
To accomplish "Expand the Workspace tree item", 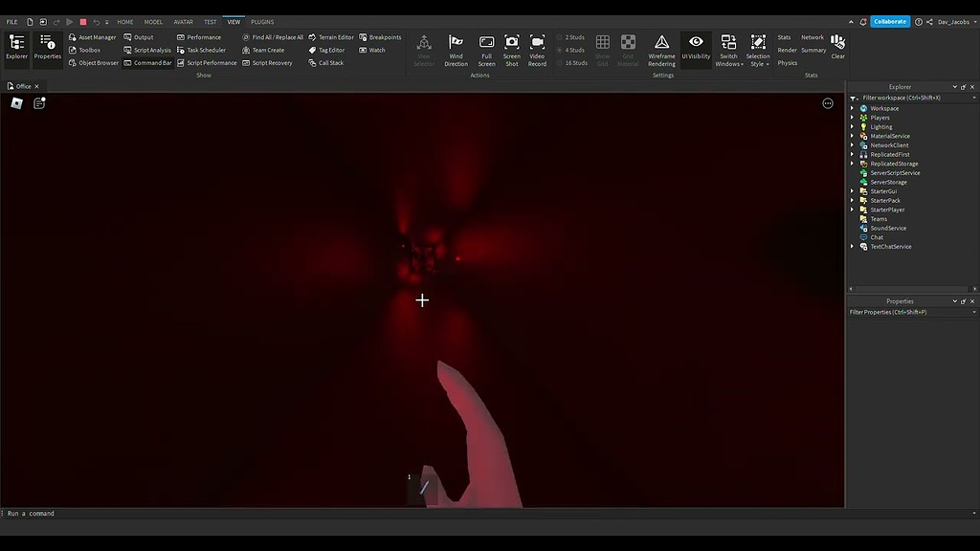I will (x=852, y=108).
